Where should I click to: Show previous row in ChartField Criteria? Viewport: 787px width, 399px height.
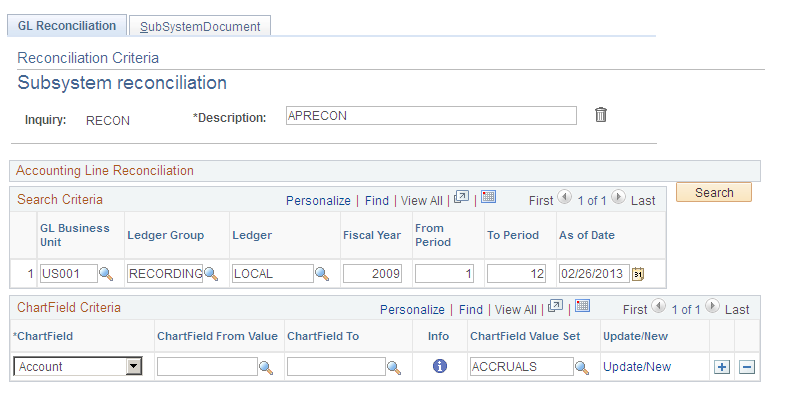[x=659, y=306]
